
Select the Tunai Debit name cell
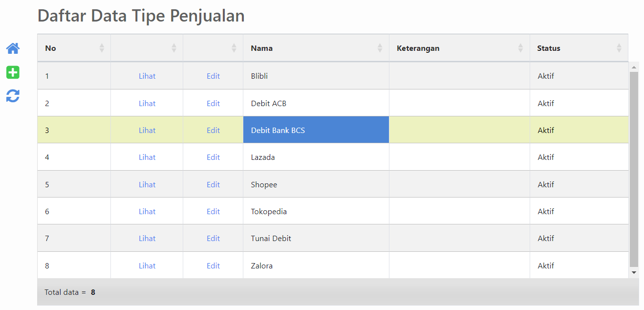pyautogui.click(x=316, y=238)
